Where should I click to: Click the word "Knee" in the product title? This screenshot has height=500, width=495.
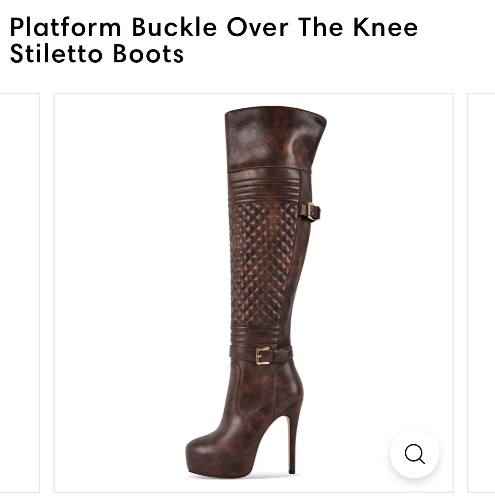pos(385,27)
